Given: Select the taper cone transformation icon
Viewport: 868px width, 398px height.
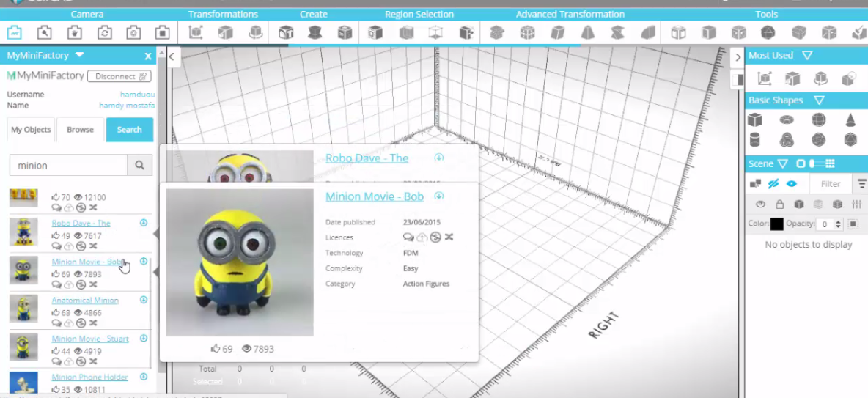Looking at the screenshot, I should pos(587,33).
